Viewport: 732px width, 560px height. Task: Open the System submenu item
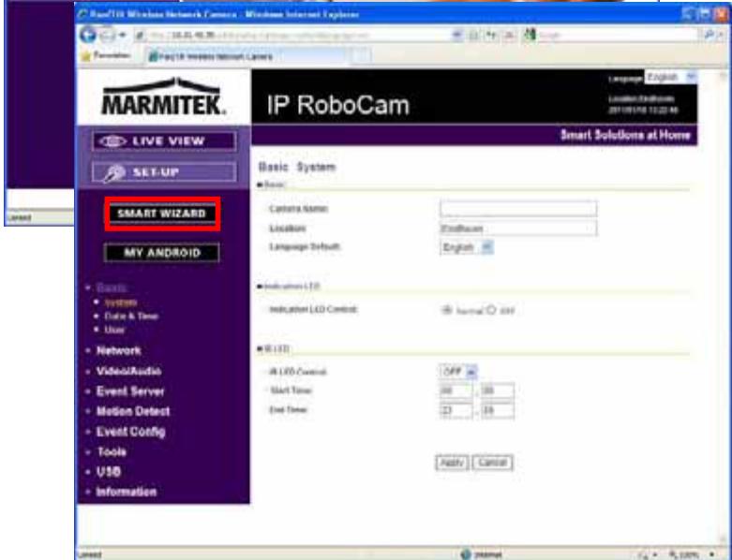[x=121, y=302]
